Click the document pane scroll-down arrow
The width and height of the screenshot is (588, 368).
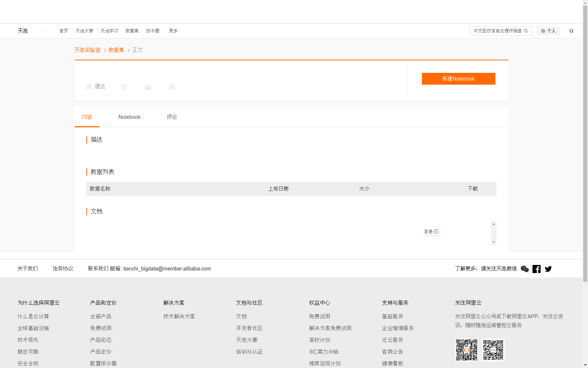coord(494,242)
